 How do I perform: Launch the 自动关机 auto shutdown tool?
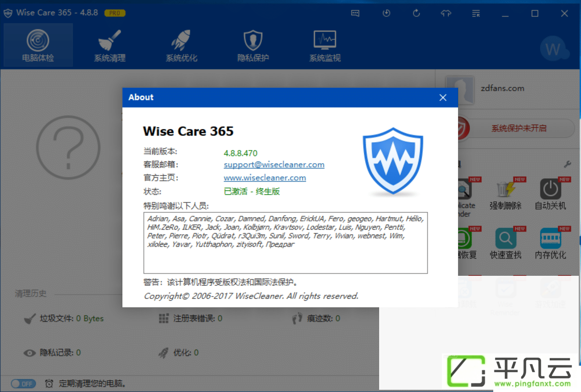point(550,195)
